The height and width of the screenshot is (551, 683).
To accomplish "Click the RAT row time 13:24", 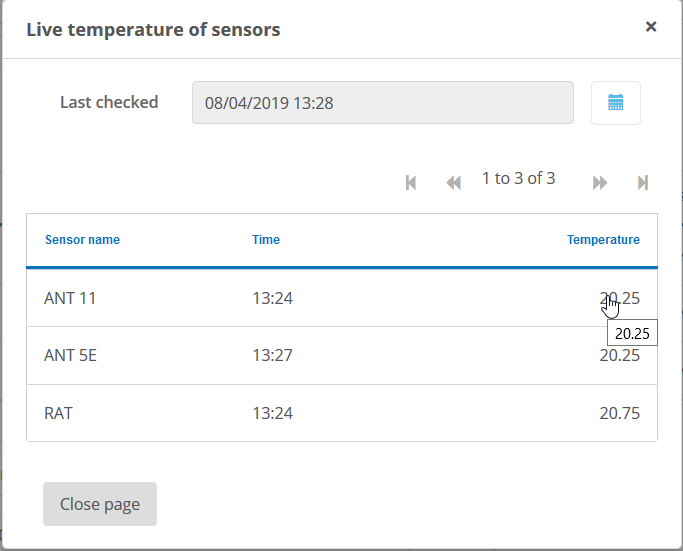I will pos(272,413).
